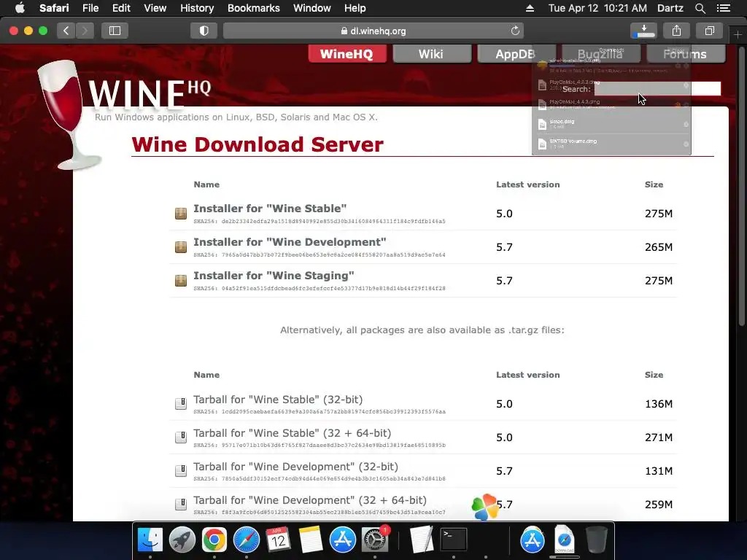Screen dimensions: 747x560
Task: Click the page vertical scrollbar
Action: click(x=742, y=186)
